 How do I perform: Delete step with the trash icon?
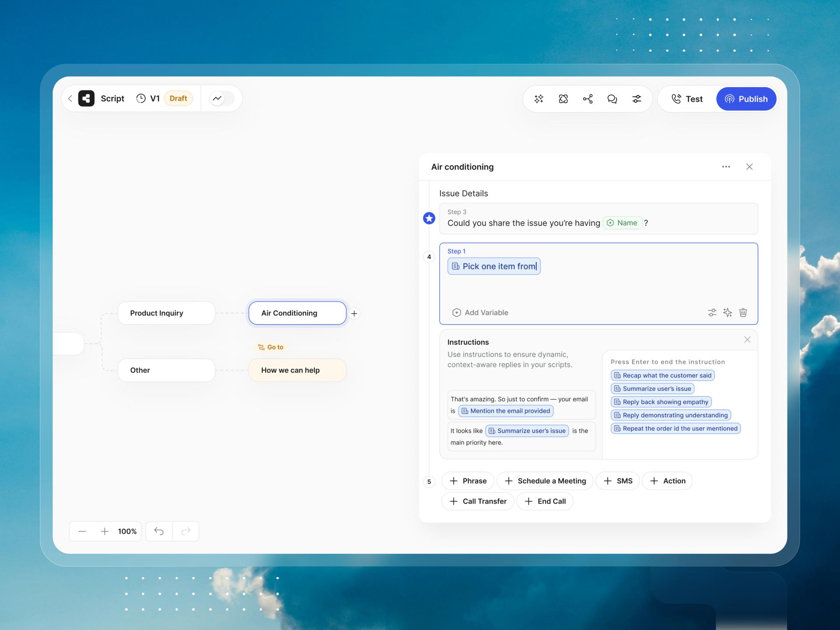point(743,312)
